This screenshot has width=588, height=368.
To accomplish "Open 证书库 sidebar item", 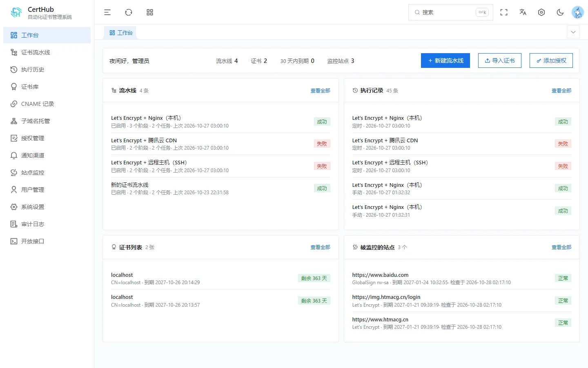I will [x=47, y=87].
